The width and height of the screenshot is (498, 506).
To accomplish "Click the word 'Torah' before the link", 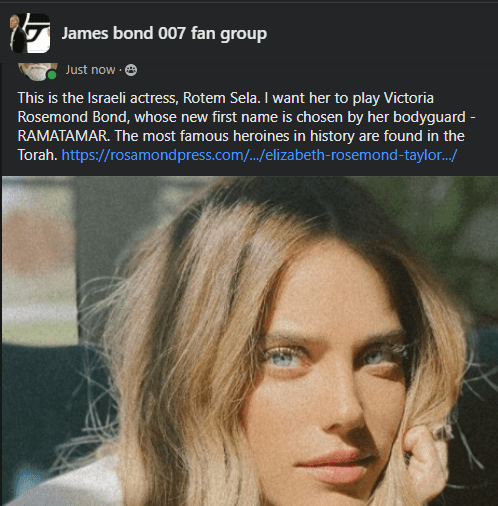I will [x=36, y=155].
